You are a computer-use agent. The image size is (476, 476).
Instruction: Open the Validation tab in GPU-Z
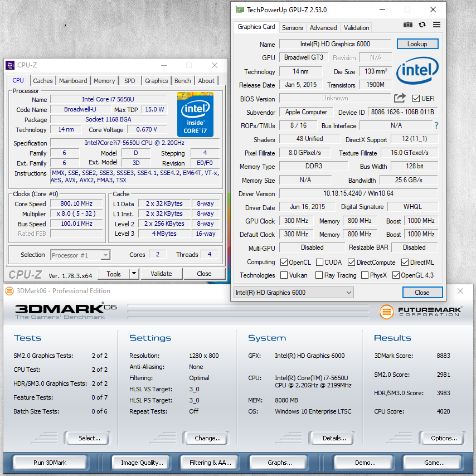coord(356,28)
